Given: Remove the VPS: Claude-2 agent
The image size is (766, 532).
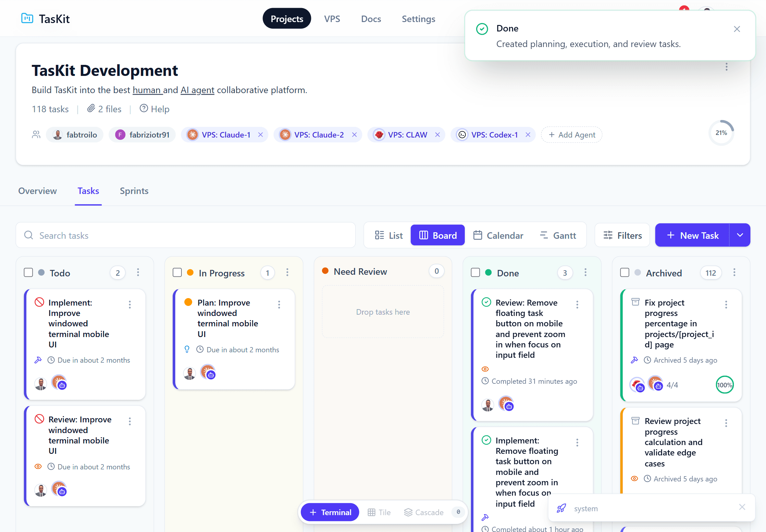Looking at the screenshot, I should (x=354, y=135).
